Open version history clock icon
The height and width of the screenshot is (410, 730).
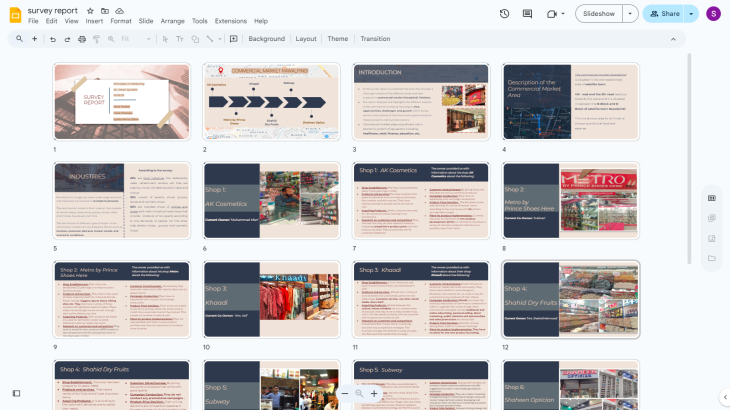(x=504, y=14)
